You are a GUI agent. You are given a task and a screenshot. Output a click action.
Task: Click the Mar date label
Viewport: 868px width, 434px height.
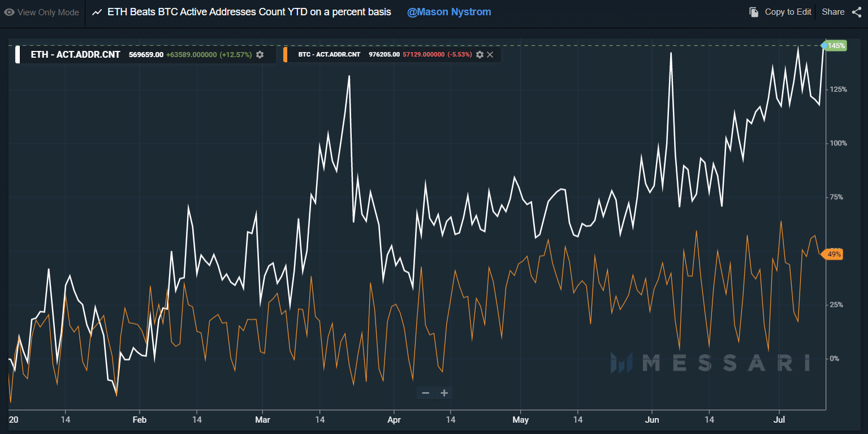[262, 420]
